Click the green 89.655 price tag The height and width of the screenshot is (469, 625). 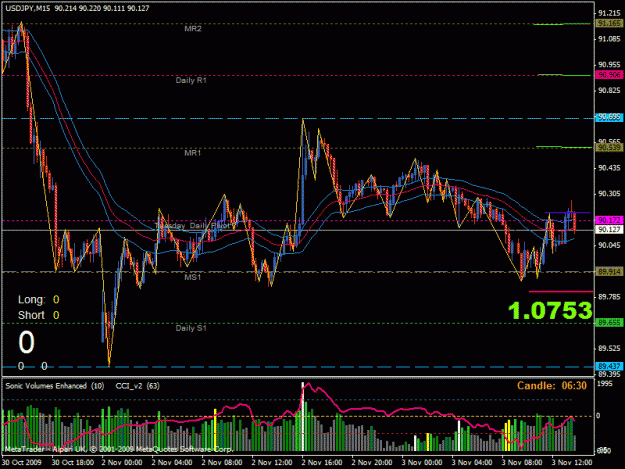609,323
